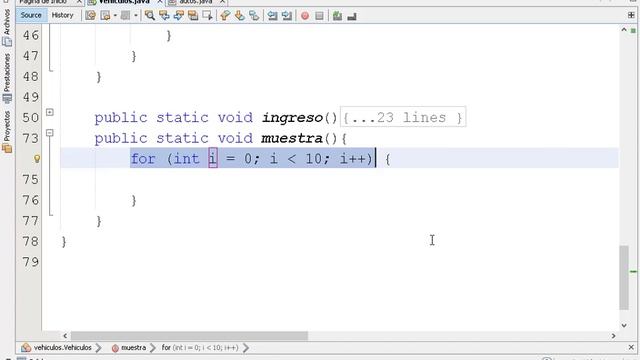Click the Find Selection magnifier icon

pos(150,16)
